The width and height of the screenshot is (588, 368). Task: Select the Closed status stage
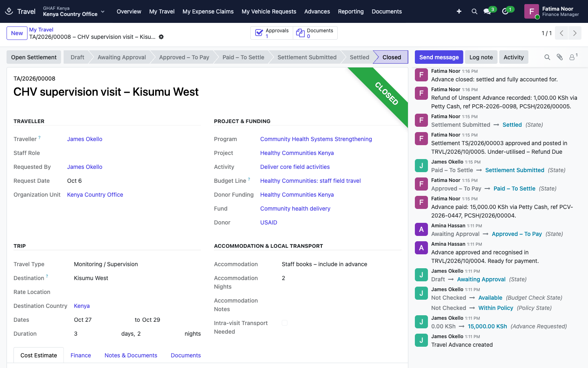point(392,57)
